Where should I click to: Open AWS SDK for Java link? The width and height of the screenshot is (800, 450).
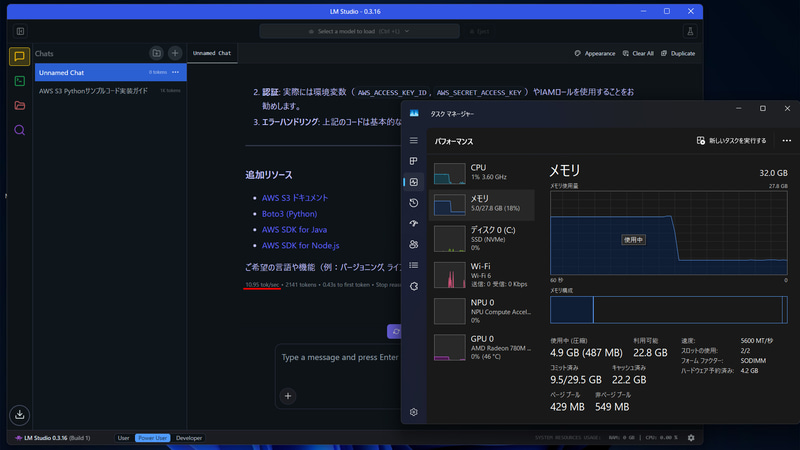[x=294, y=230]
